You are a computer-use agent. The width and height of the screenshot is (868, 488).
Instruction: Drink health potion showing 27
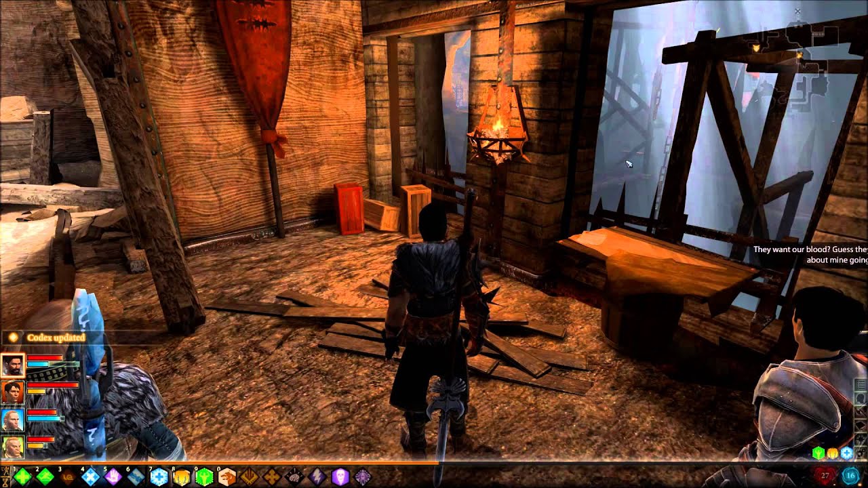tap(825, 476)
